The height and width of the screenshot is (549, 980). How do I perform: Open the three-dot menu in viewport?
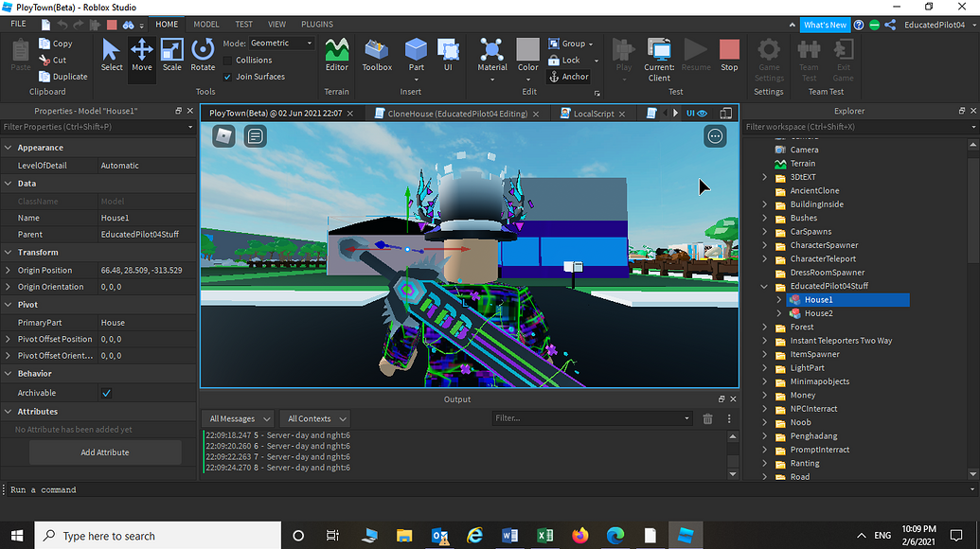[715, 136]
